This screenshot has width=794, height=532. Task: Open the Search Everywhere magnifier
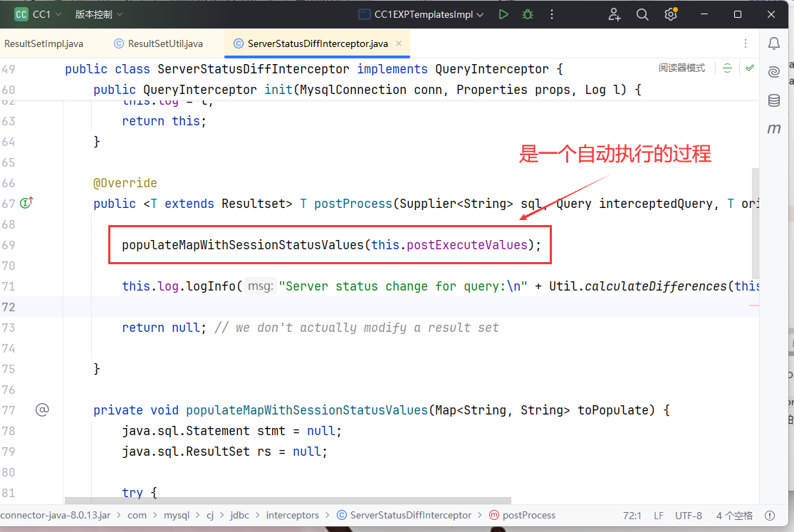(x=642, y=14)
